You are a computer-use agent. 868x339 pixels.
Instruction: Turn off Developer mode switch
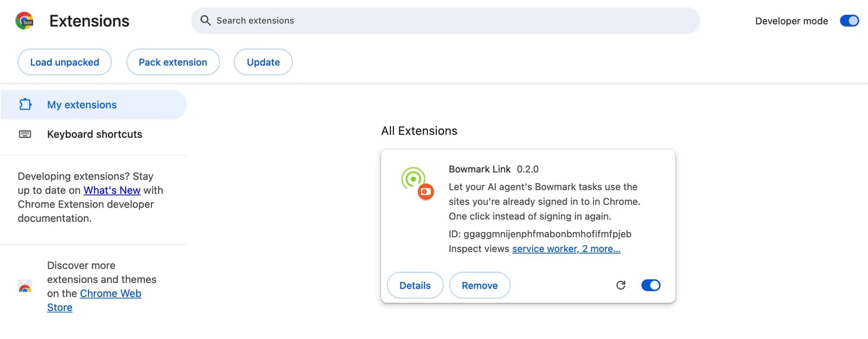[x=849, y=21]
